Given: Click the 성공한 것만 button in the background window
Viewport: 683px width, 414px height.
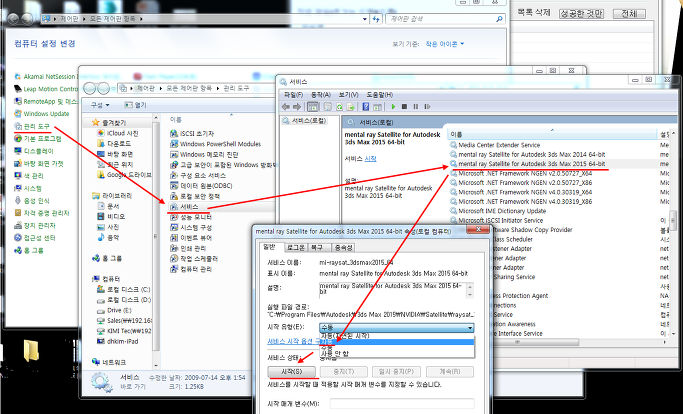Looking at the screenshot, I should pos(581,14).
